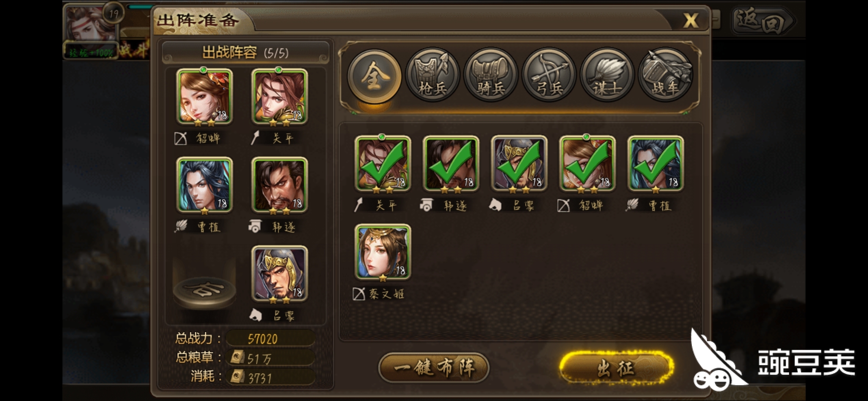Screen dimensions: 868x401
Task: Click the glowing 出征 button
Action: click(x=616, y=368)
